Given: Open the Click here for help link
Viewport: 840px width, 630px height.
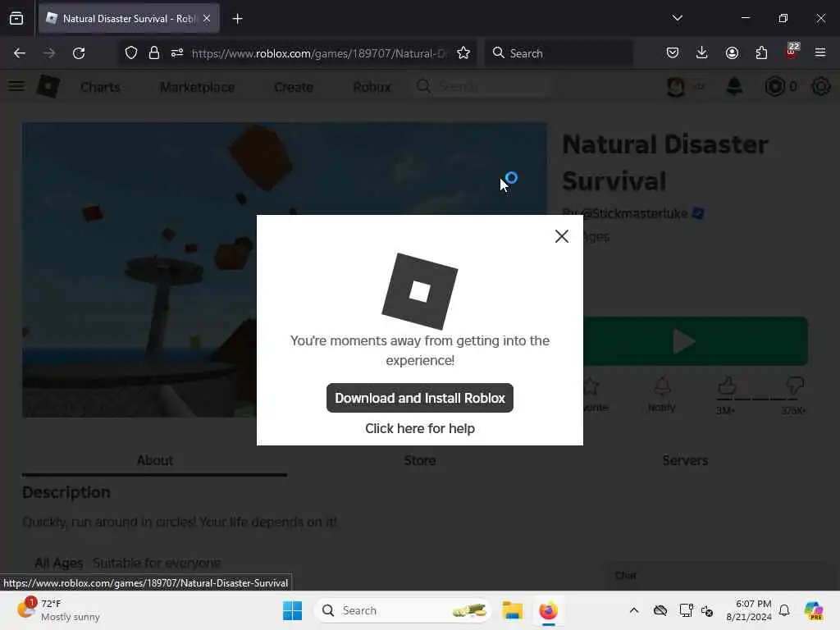Looking at the screenshot, I should pyautogui.click(x=419, y=428).
